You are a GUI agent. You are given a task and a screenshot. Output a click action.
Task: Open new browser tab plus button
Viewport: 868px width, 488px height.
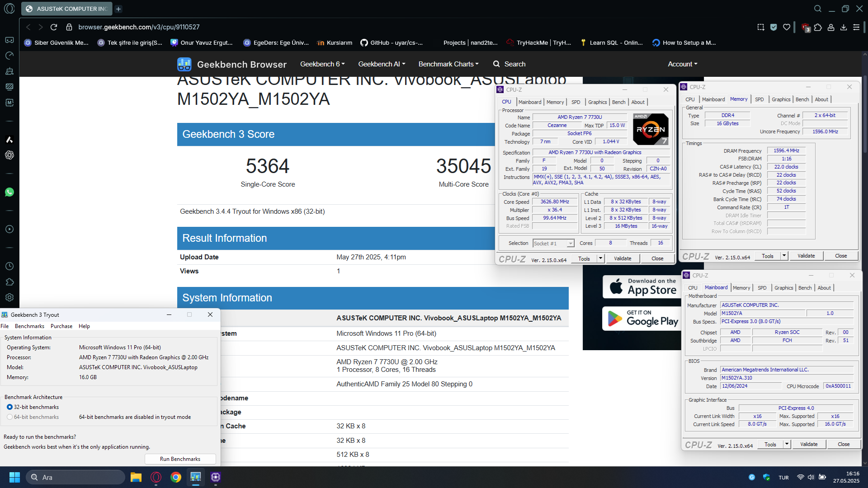pyautogui.click(x=118, y=9)
